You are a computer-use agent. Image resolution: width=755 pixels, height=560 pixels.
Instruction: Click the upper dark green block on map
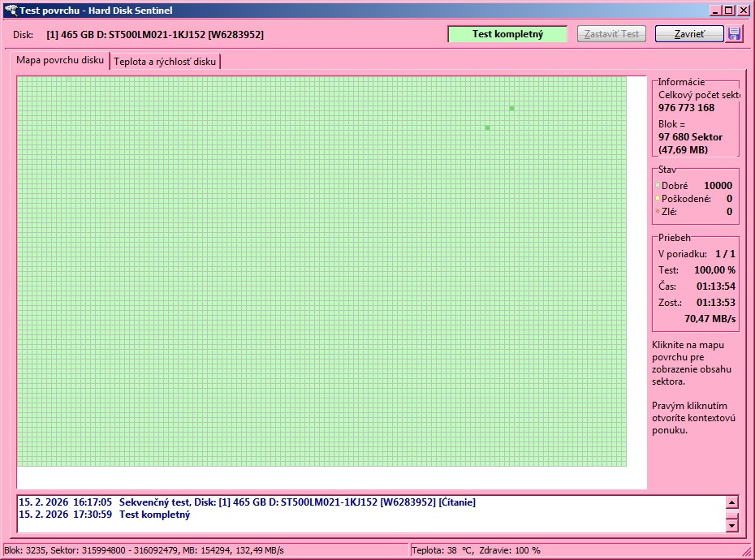(511, 108)
